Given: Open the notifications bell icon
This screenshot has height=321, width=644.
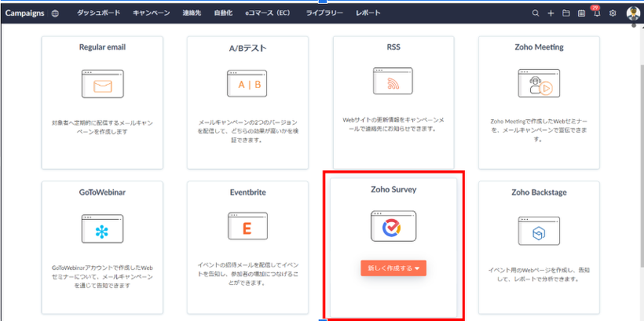Looking at the screenshot, I should pos(596,13).
